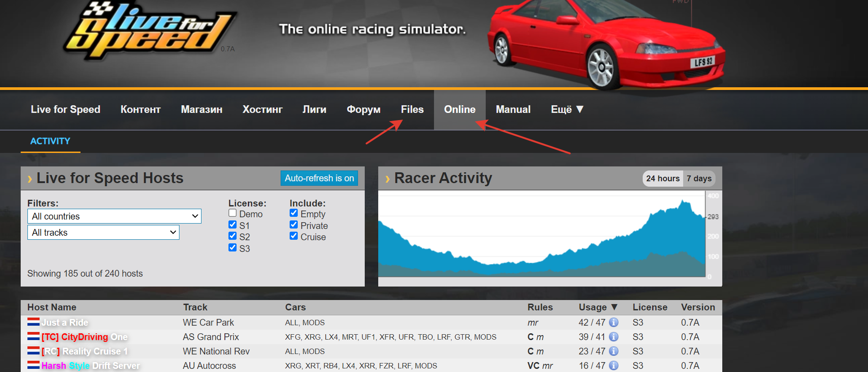Click the cars list starting 'XFG, XRG'
The height and width of the screenshot is (372, 868).
coord(391,337)
